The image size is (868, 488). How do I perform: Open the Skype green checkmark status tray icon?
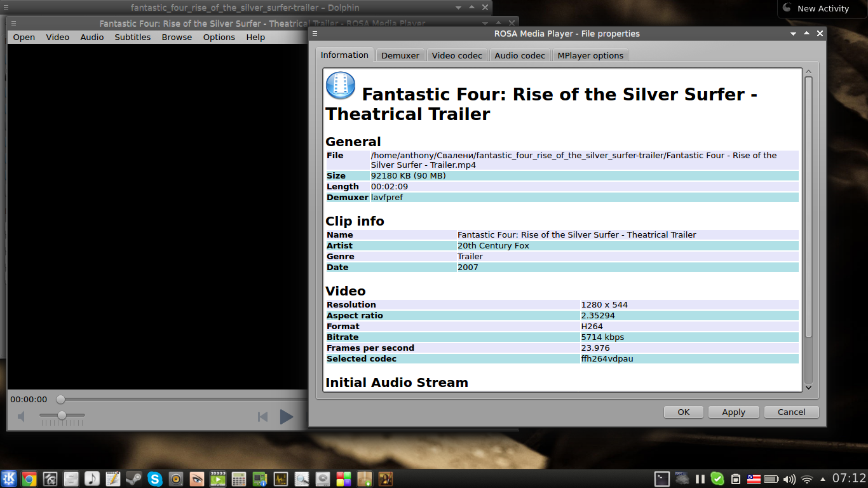click(x=717, y=478)
